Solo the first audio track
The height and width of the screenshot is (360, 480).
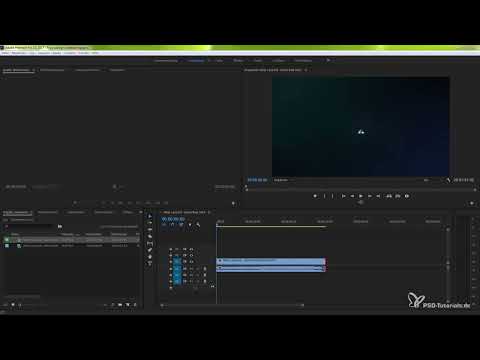click(x=198, y=269)
